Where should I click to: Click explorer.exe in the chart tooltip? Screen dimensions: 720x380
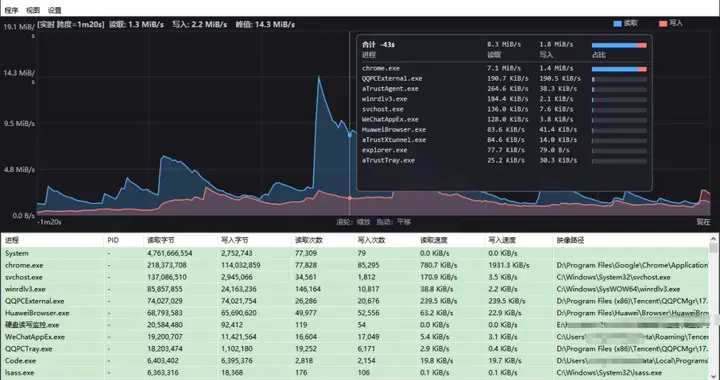[x=384, y=150]
